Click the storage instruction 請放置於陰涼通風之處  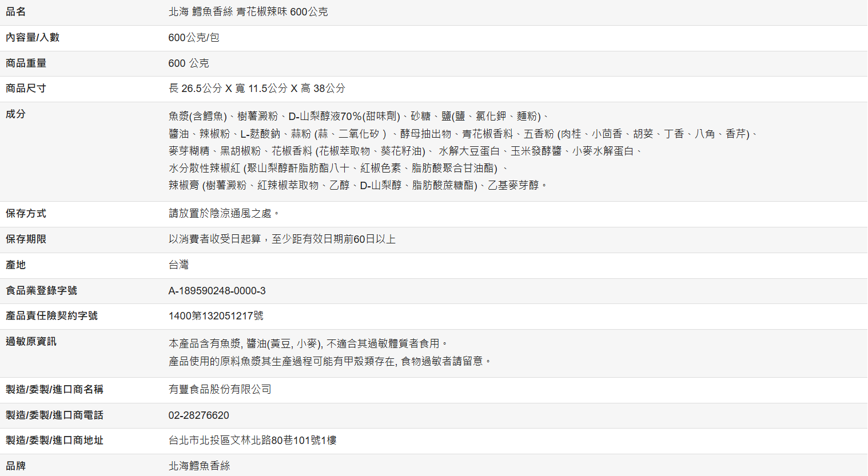pos(224,213)
